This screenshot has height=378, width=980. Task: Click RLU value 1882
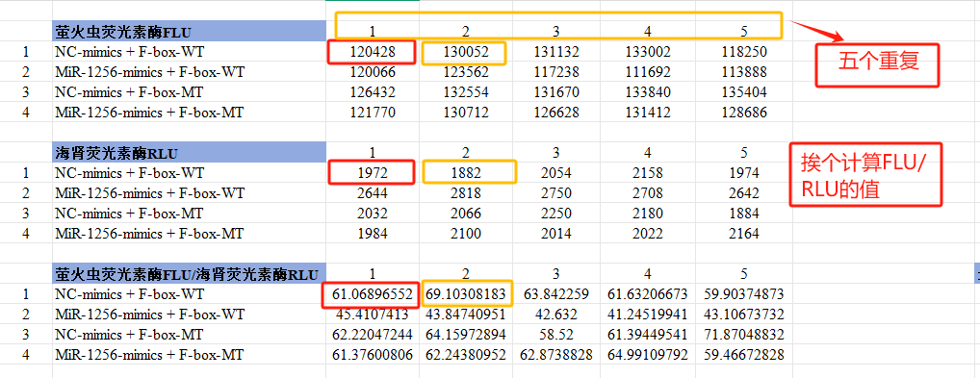pyautogui.click(x=466, y=173)
